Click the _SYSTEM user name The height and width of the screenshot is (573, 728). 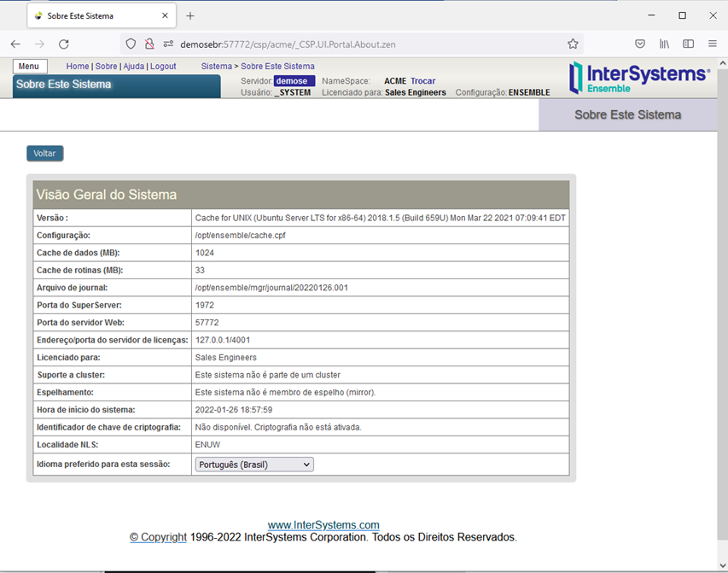[x=293, y=92]
